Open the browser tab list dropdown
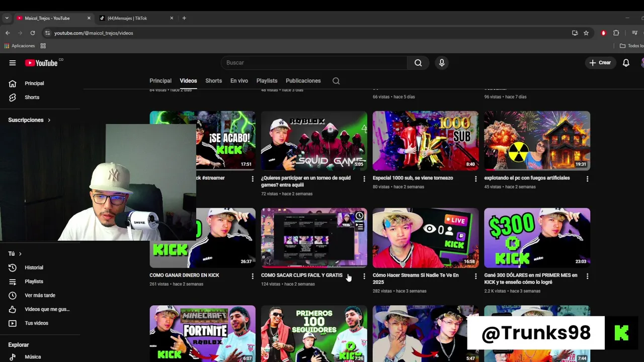This screenshot has height=362, width=644. (x=7, y=18)
